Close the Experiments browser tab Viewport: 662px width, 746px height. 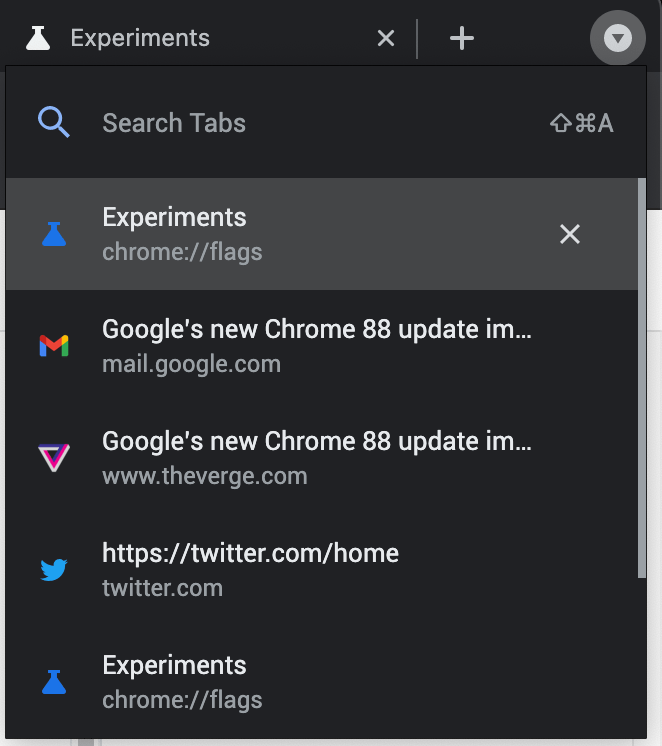coord(386,39)
